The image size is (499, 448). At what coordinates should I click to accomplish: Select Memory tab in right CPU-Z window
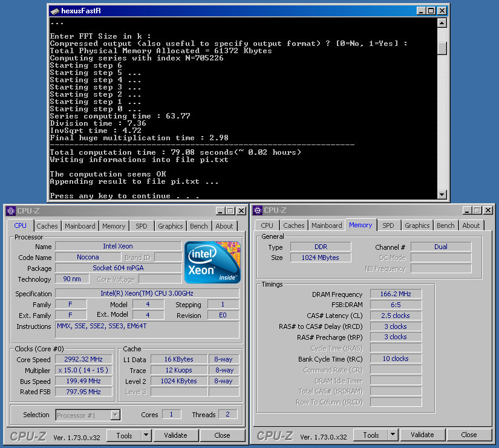pyautogui.click(x=360, y=225)
